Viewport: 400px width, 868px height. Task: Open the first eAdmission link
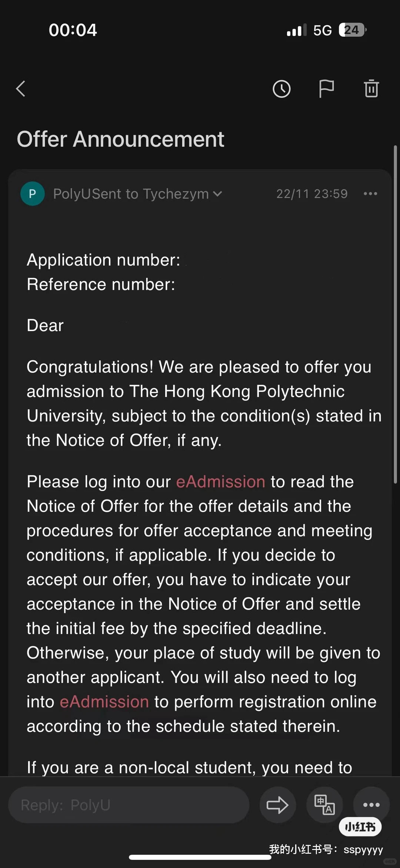coord(221,482)
